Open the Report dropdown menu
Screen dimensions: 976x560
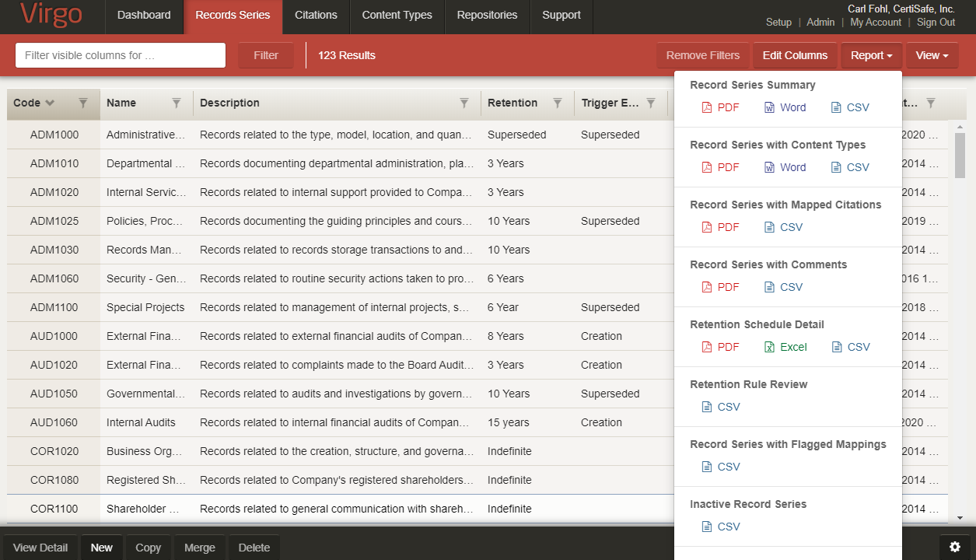(x=871, y=54)
